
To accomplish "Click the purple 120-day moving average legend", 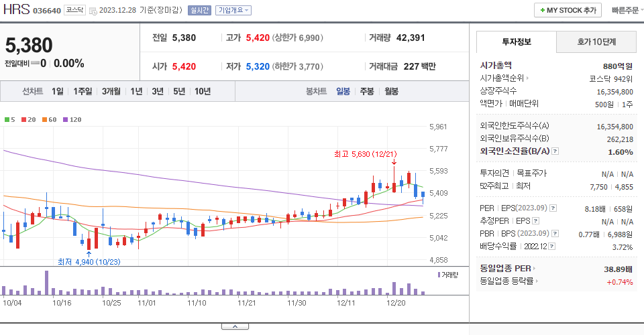I will [x=72, y=120].
